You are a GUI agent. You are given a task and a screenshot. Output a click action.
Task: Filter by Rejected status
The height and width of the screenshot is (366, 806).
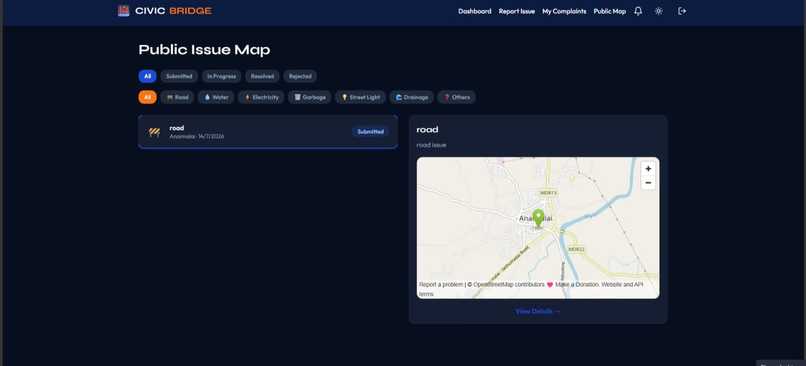point(300,76)
